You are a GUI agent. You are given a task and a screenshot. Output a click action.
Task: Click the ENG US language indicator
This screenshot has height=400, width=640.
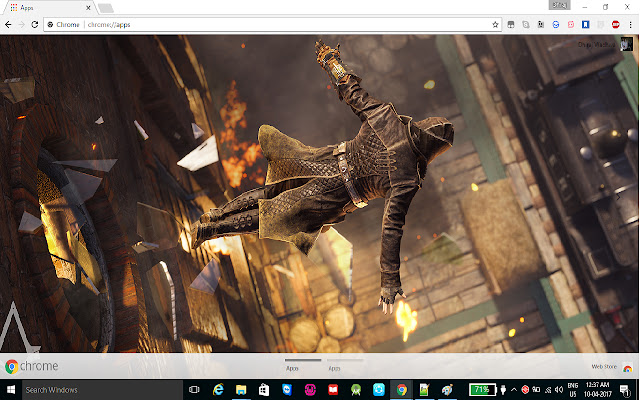[x=573, y=390]
